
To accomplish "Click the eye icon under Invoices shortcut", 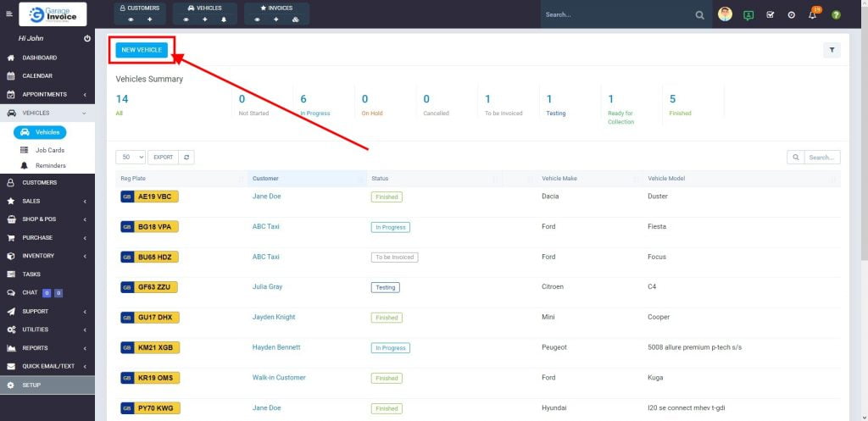I will (257, 19).
